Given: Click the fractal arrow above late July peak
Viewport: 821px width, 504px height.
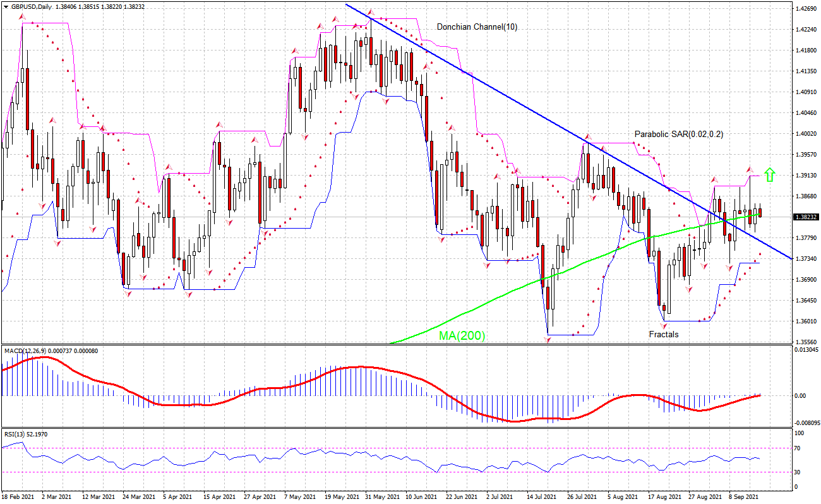Looking at the screenshot, I should click(587, 136).
